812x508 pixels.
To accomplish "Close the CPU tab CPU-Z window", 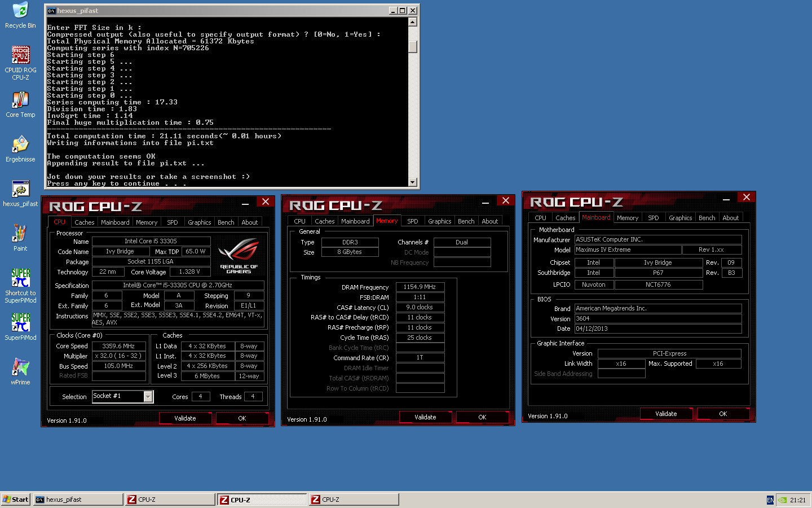I will [x=266, y=202].
